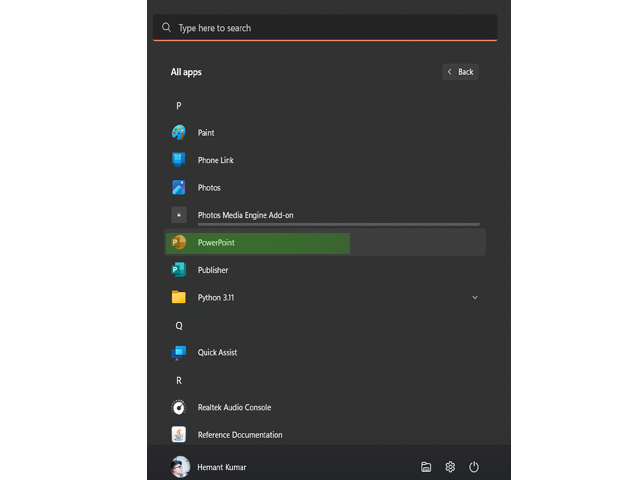
Task: Select the 'Phone Link' label
Action: tap(216, 160)
